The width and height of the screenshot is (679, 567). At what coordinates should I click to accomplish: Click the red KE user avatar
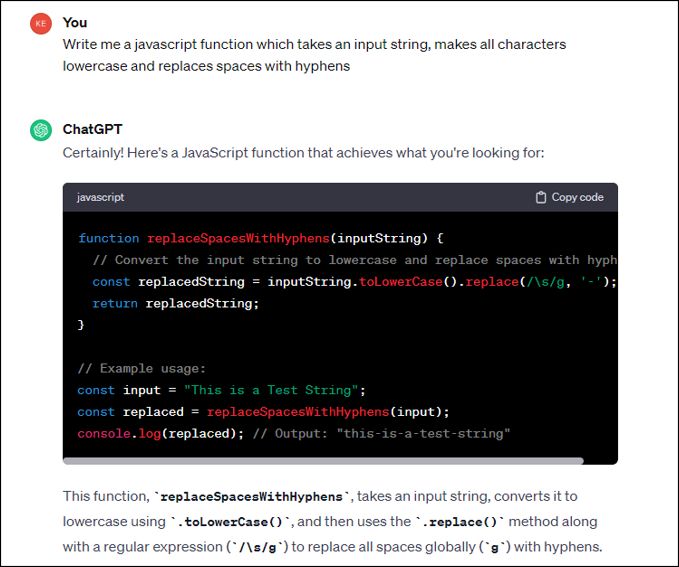[41, 23]
